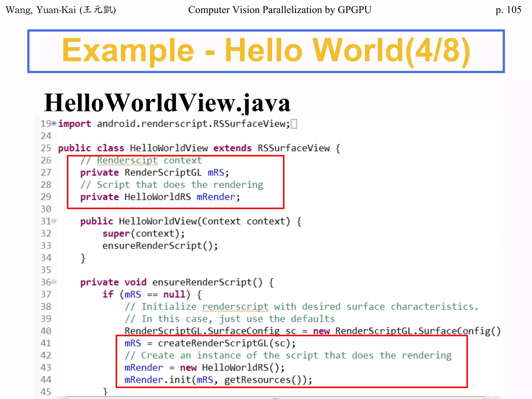Screen dimensions: 532x399
Task: Click the horizontal scrollbar below the code
Action: 275,398
